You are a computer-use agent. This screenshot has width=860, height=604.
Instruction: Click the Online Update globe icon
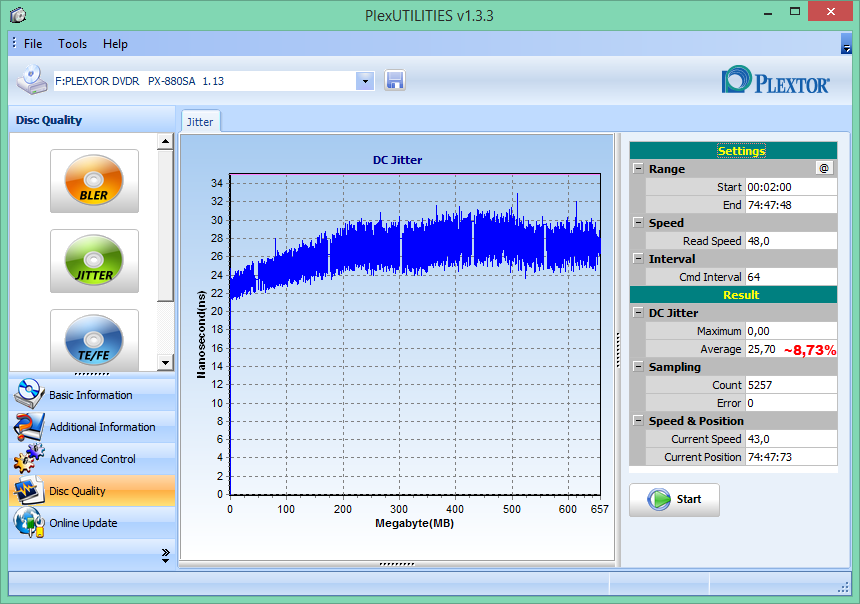[x=29, y=522]
